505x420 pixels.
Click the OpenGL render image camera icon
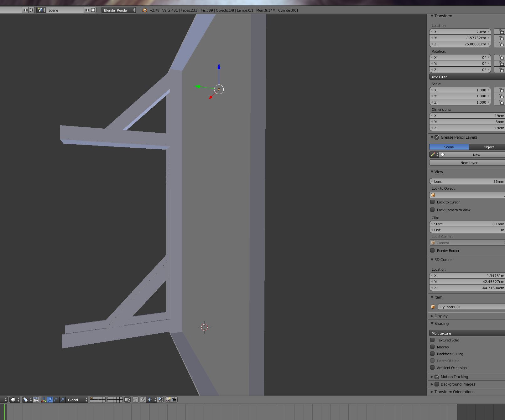pyautogui.click(x=168, y=400)
